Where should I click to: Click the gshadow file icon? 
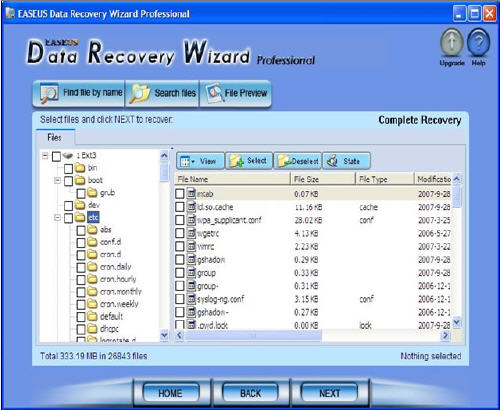point(191,259)
